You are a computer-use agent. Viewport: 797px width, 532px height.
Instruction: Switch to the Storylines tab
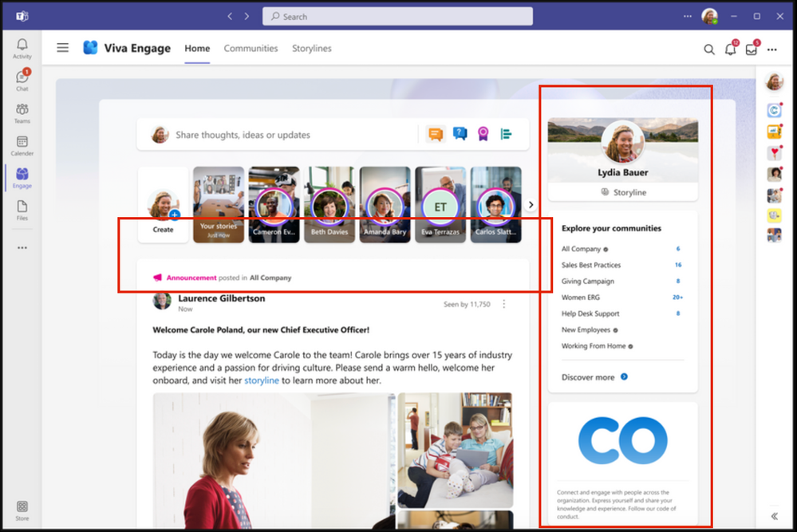pyautogui.click(x=312, y=49)
